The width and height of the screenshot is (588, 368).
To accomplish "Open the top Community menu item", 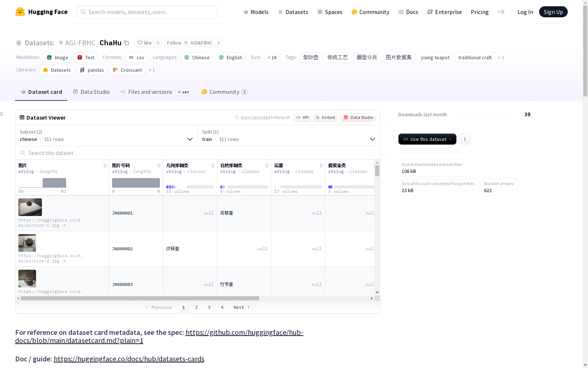I will (370, 12).
